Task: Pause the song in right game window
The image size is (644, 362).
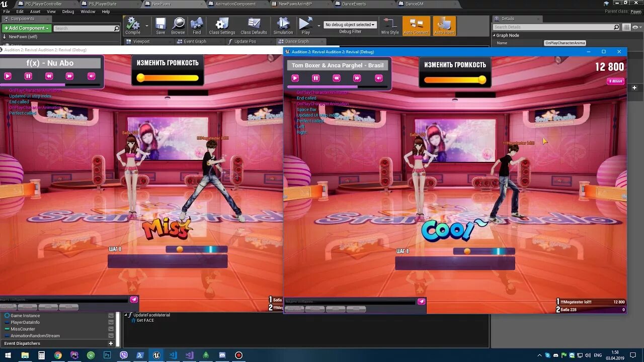Action: 315,78
